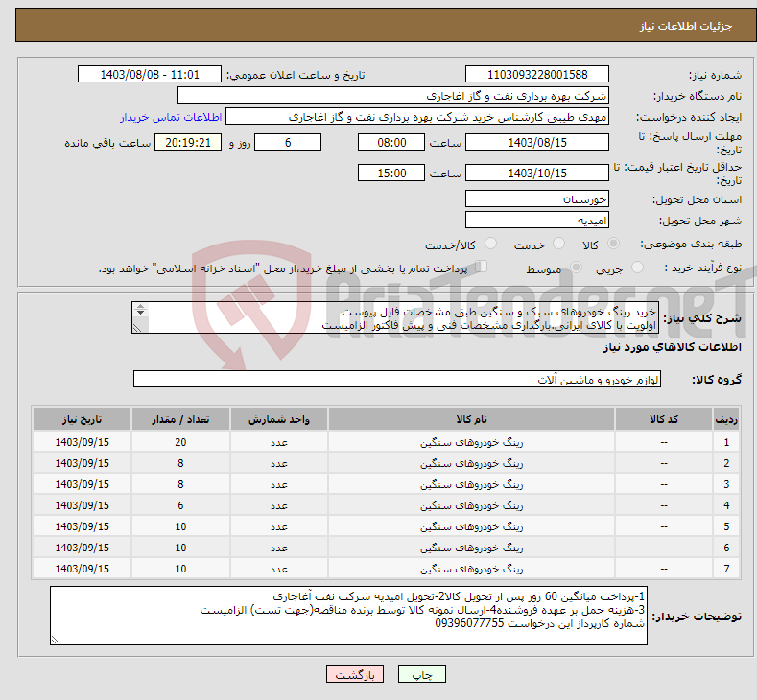Image resolution: width=757 pixels, height=700 pixels.
Task: Click row number 7 cell
Action: tap(726, 569)
